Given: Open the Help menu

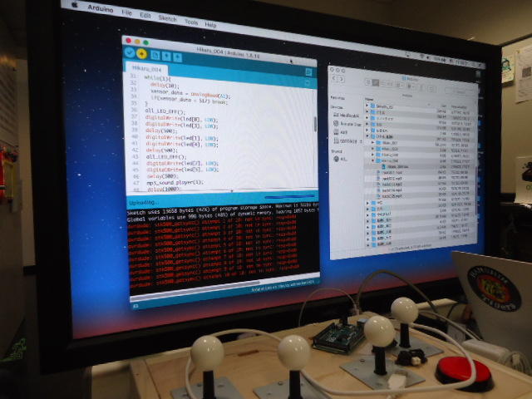Looking at the screenshot, I should point(210,24).
